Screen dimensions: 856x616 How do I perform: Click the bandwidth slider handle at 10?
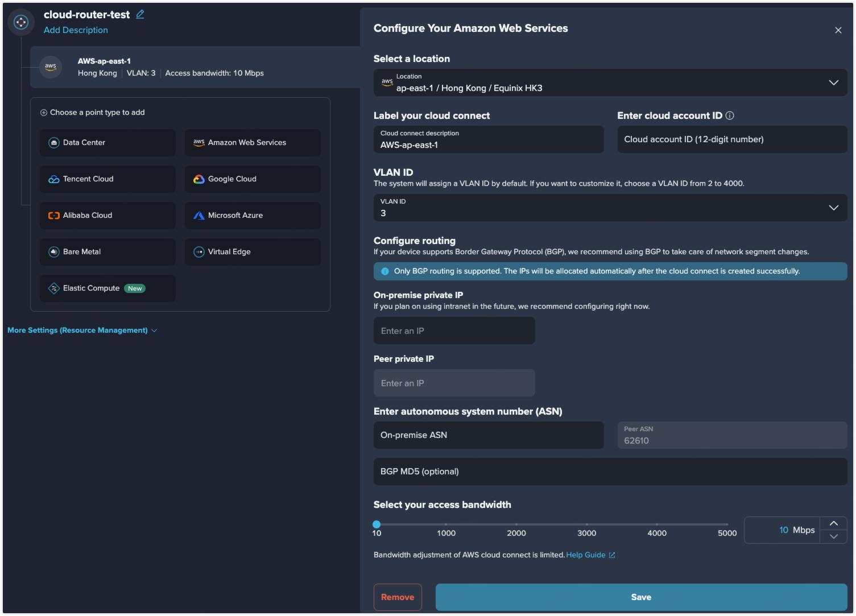[x=377, y=524]
